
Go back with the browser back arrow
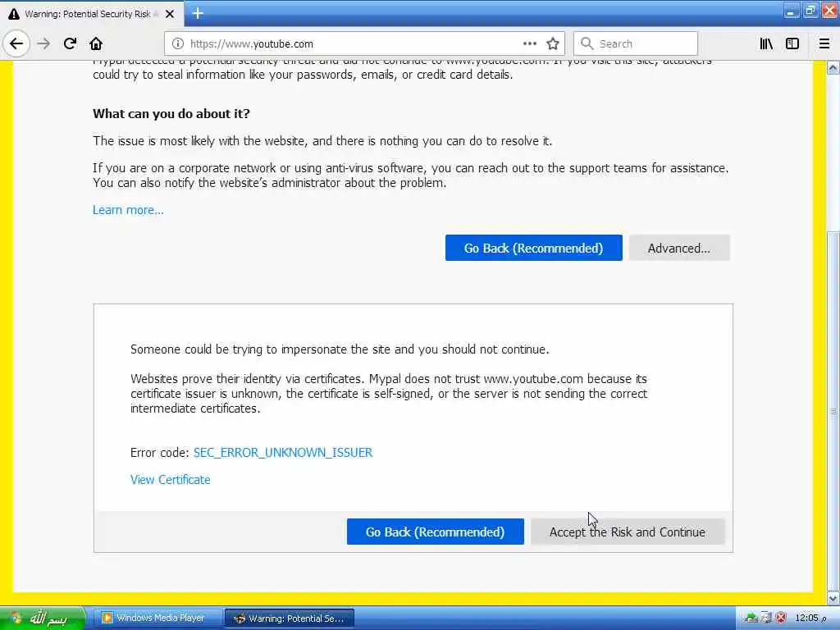point(16,43)
